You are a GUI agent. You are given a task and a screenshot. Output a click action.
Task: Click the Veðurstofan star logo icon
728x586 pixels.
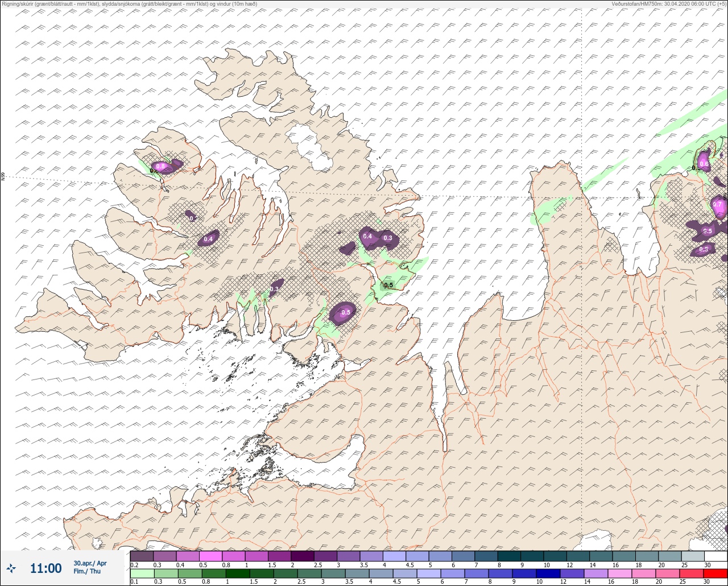point(11,568)
